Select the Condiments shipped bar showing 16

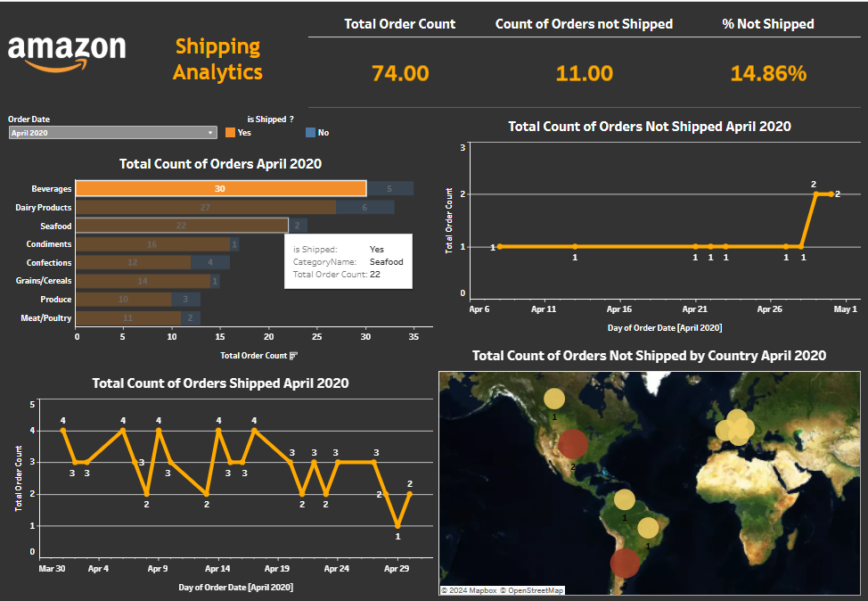tap(152, 244)
